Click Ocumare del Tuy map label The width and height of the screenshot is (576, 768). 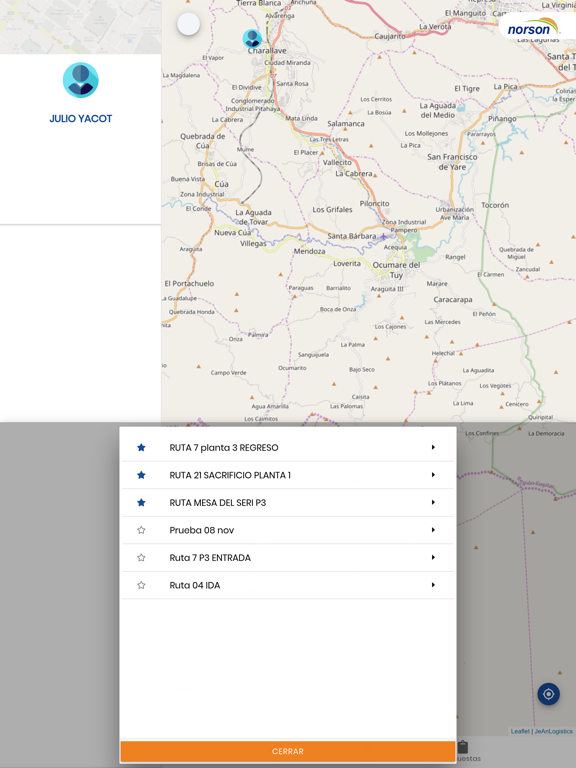pos(396,270)
